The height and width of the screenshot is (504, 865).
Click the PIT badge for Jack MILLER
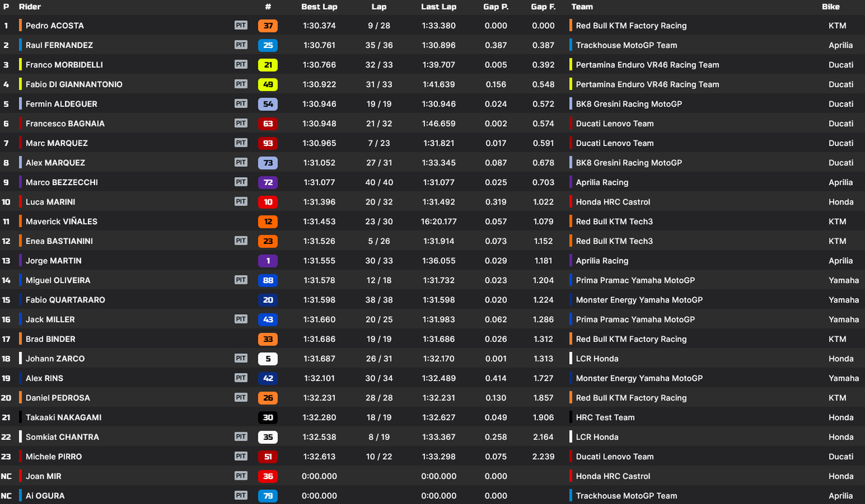[241, 319]
